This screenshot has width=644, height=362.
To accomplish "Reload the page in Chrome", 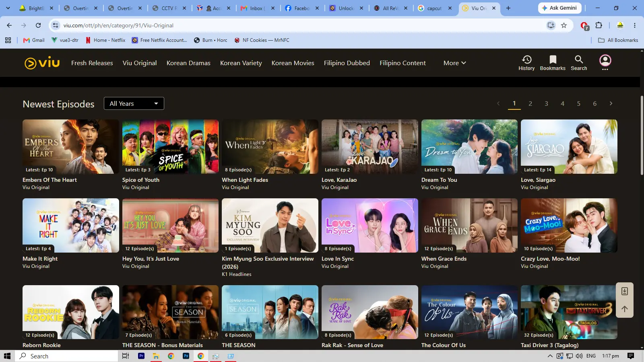I will coord(38,25).
